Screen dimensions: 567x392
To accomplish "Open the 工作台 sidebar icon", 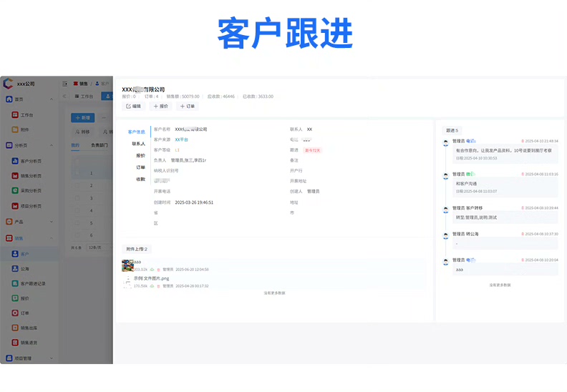I will pyautogui.click(x=15, y=115).
